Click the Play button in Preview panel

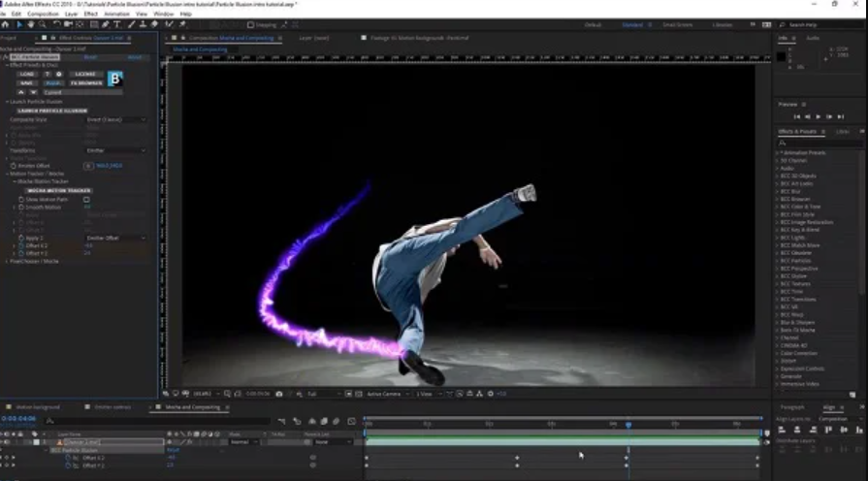point(819,116)
